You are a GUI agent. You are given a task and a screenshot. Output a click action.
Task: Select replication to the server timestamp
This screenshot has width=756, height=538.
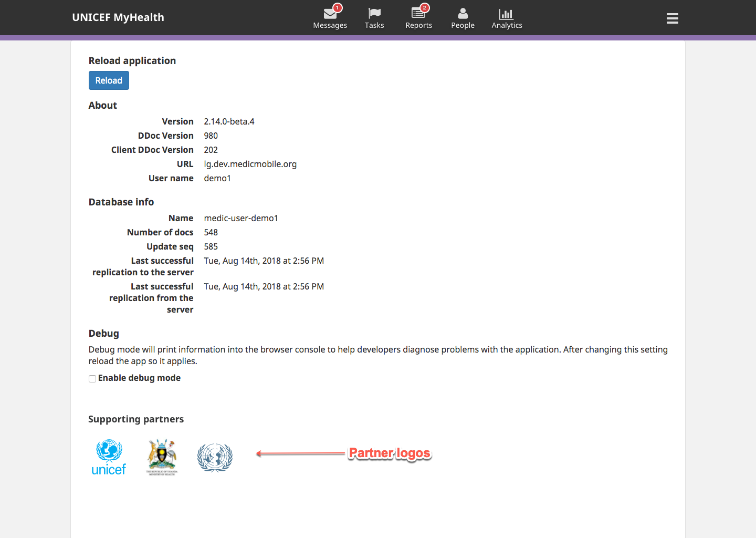click(264, 261)
